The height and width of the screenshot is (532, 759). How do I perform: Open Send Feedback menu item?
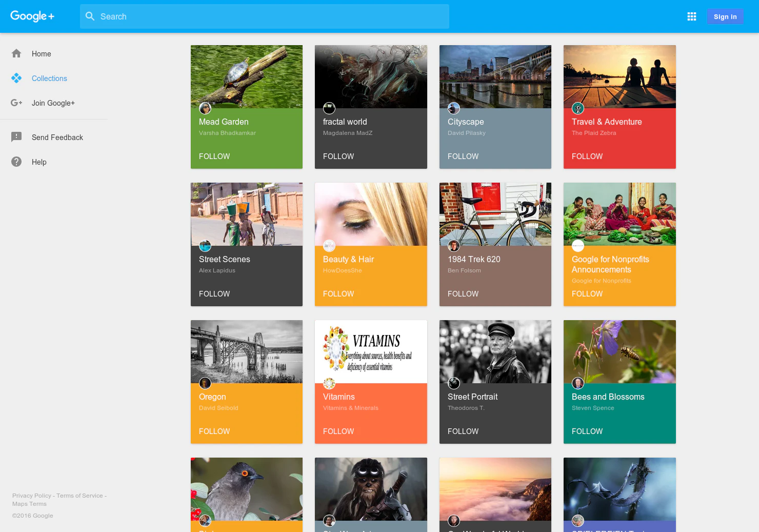click(54, 137)
